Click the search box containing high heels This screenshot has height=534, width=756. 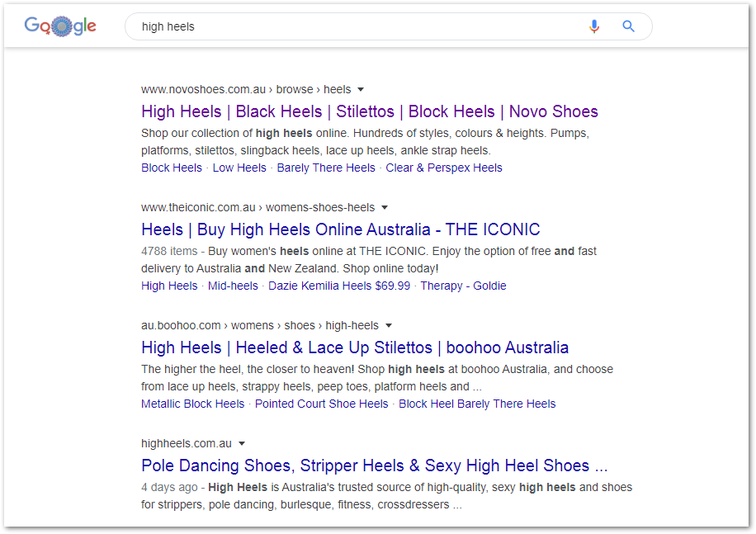(389, 26)
